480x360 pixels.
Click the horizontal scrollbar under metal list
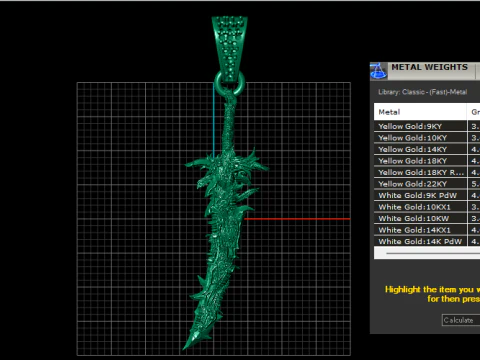pyautogui.click(x=427, y=253)
